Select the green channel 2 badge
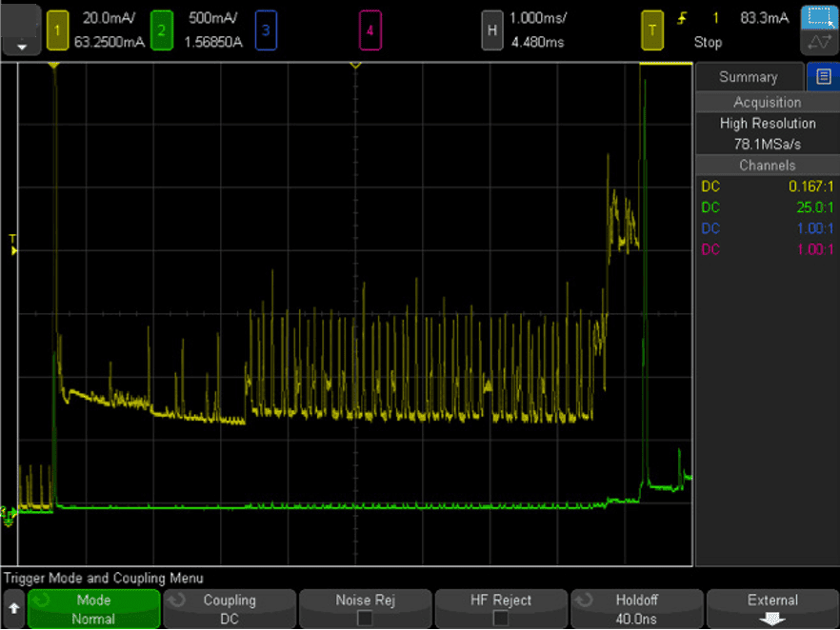This screenshot has width=840, height=630. coord(161,30)
